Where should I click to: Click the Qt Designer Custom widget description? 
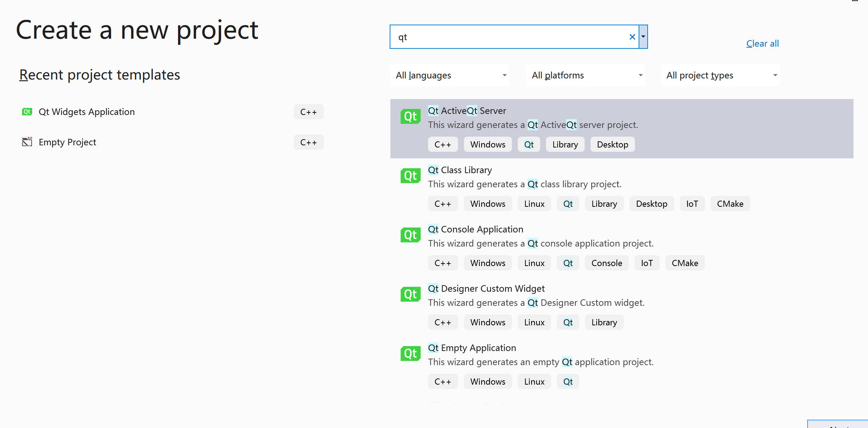536,303
